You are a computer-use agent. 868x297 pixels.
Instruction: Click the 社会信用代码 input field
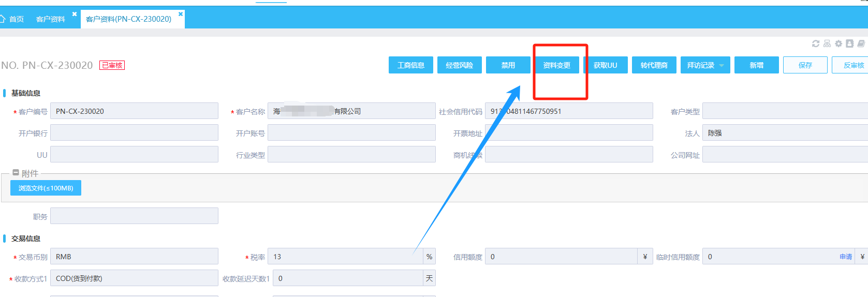click(x=569, y=111)
